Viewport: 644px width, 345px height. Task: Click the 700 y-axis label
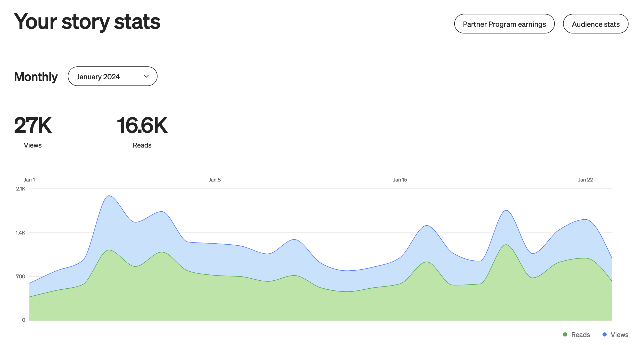(21, 277)
